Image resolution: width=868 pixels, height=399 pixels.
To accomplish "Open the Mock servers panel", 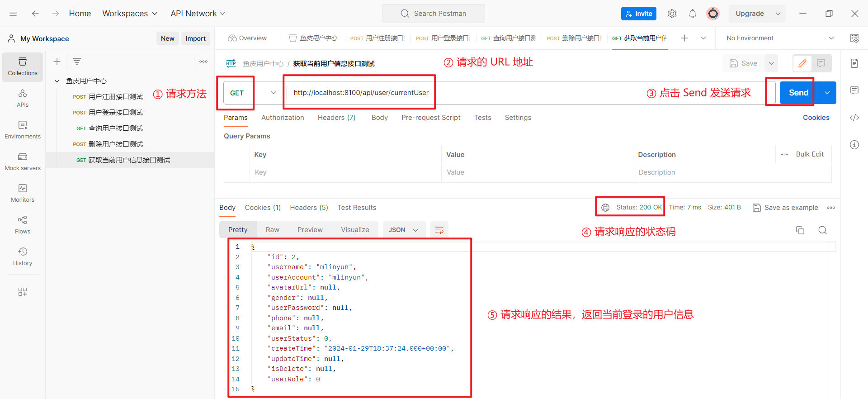I will coord(23,161).
